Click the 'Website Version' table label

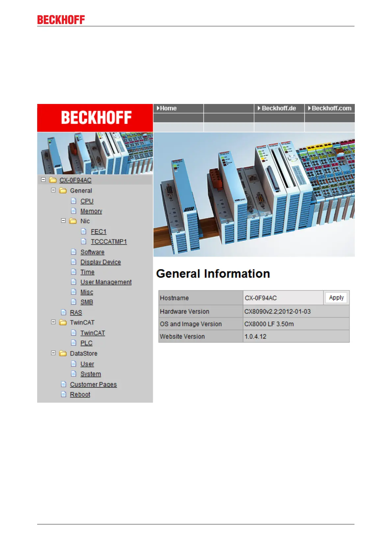[182, 337]
